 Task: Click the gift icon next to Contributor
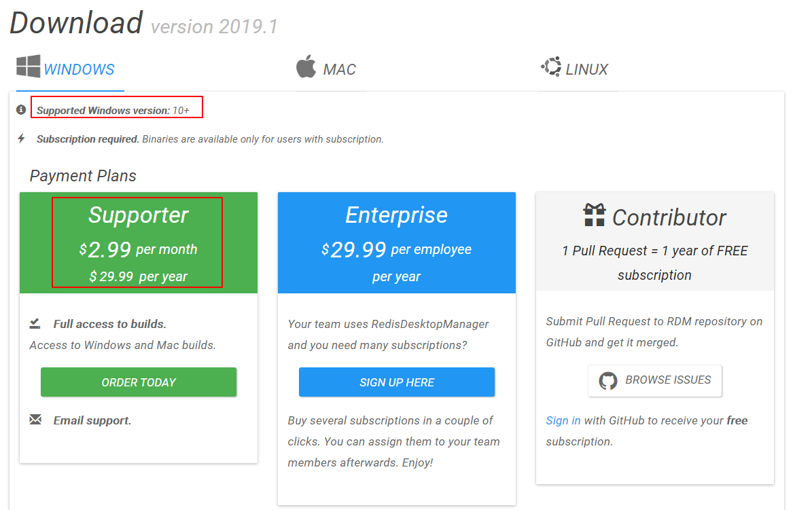594,215
